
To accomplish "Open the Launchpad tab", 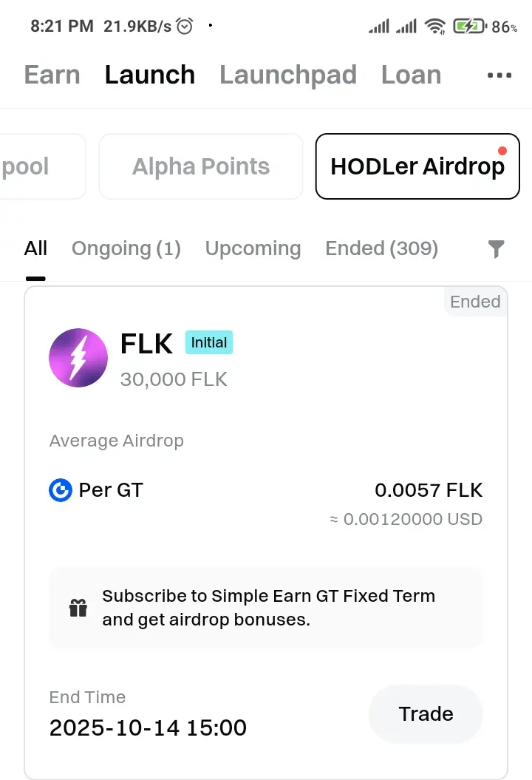I will 288,75.
